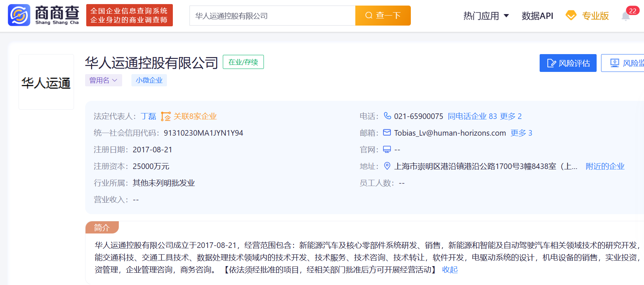Viewport: 644px width, 285px height.
Task: Click phone number 021-65900075
Action: tap(419, 116)
